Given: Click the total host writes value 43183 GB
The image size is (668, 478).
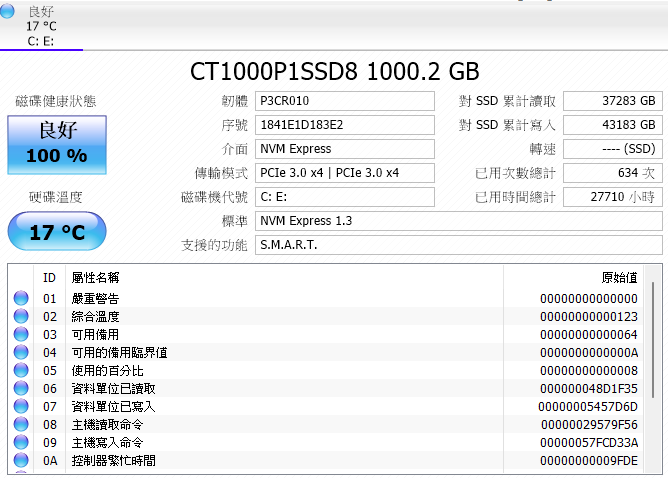Looking at the screenshot, I should coord(612,125).
